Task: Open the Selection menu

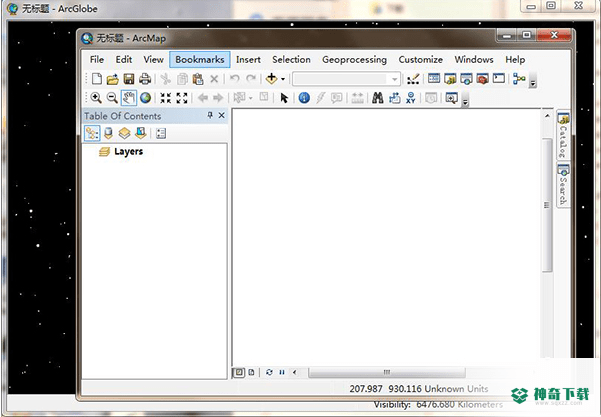Action: coord(291,59)
